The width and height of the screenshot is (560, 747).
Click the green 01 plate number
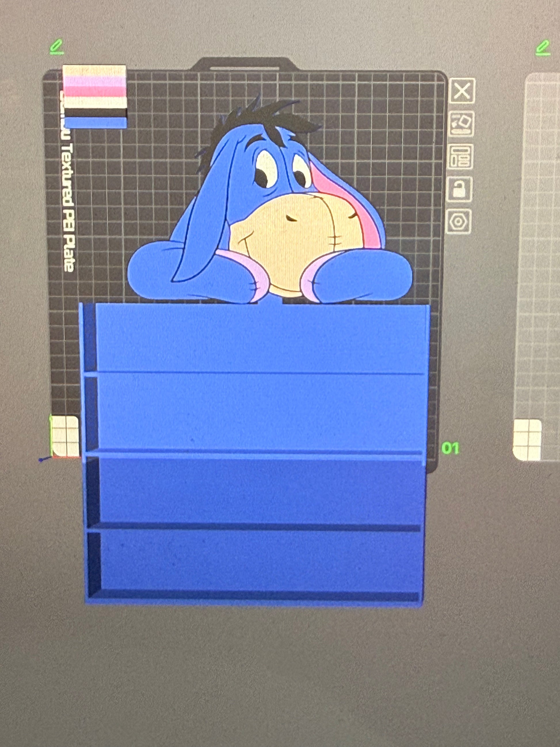click(450, 448)
